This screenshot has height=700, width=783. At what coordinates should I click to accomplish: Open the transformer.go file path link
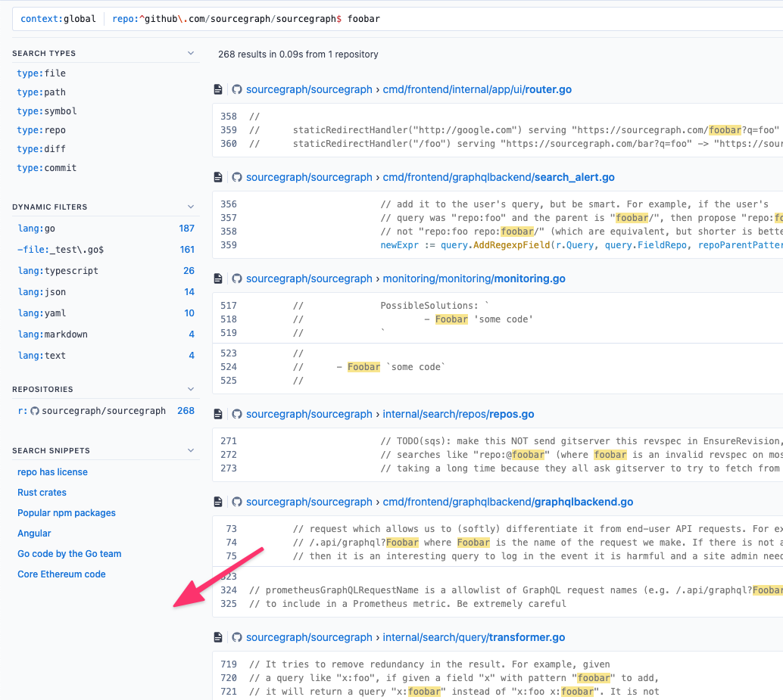pyautogui.click(x=474, y=637)
